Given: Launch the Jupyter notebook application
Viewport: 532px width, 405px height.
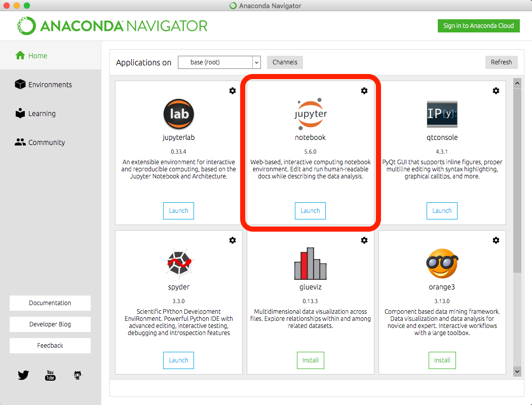Looking at the screenshot, I should point(310,211).
